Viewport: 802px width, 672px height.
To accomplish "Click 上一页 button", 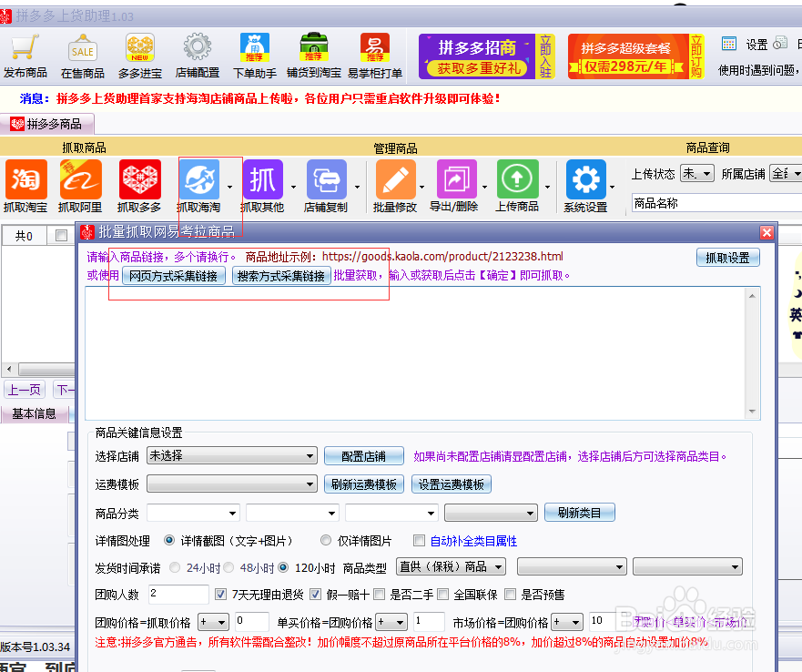I will 25,390.
